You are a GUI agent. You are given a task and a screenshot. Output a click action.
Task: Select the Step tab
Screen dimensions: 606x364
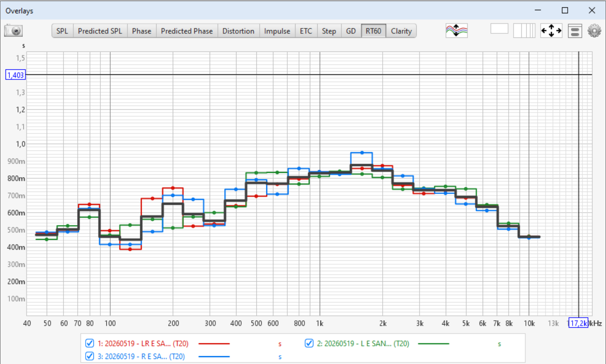coord(329,31)
